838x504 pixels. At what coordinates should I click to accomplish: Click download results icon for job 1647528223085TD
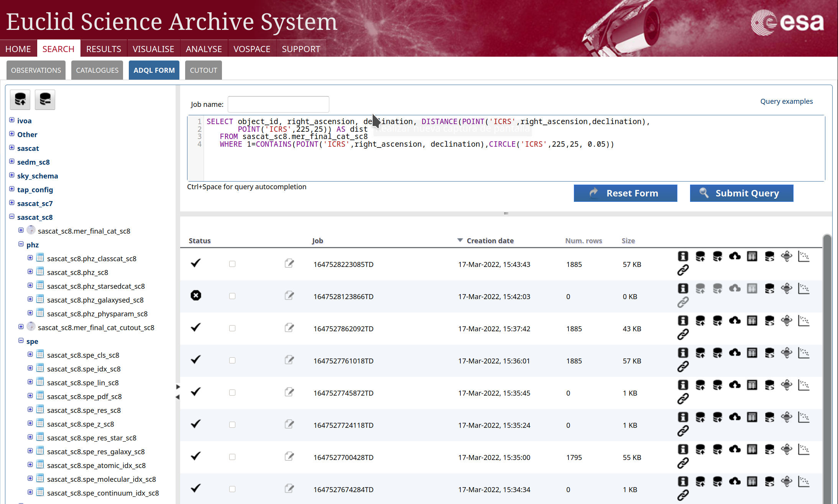[x=718, y=256]
